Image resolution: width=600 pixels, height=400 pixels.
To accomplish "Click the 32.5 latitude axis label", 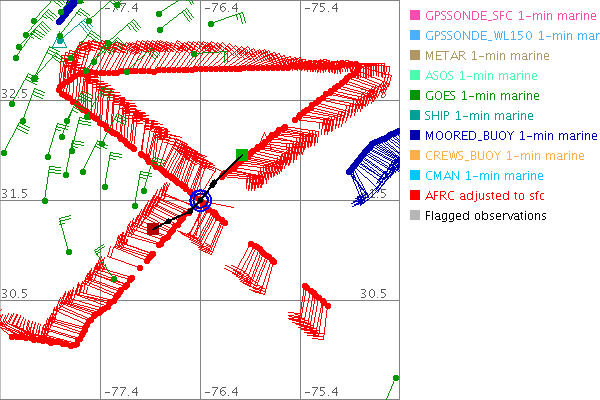I will coord(14,93).
